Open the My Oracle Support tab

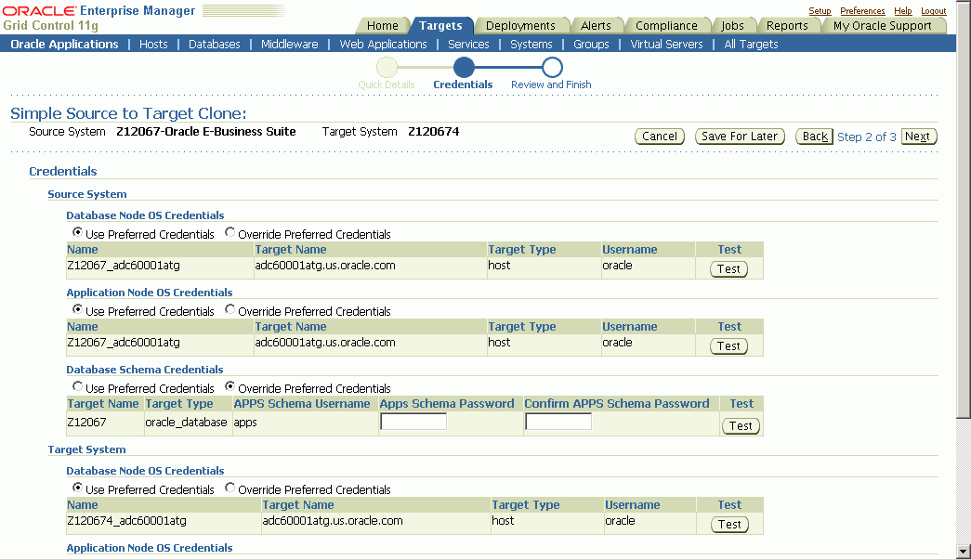(883, 25)
